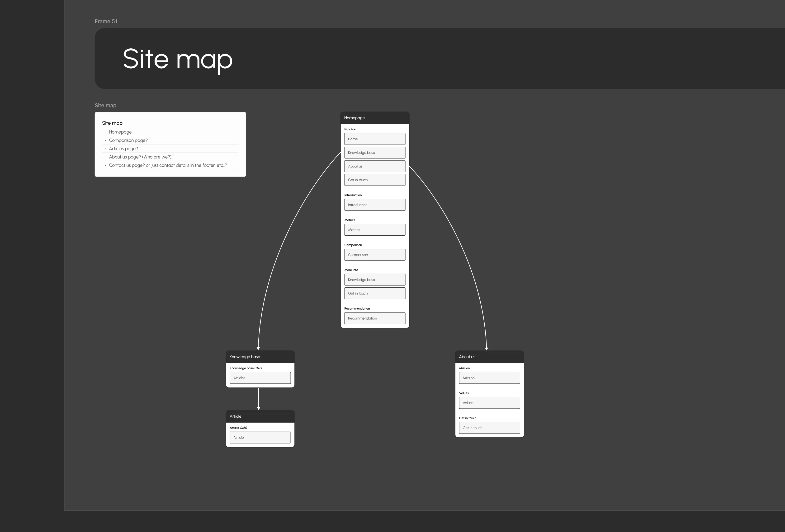Click Get in touch box under More info
Image resolution: width=785 pixels, height=532 pixels.
(375, 293)
